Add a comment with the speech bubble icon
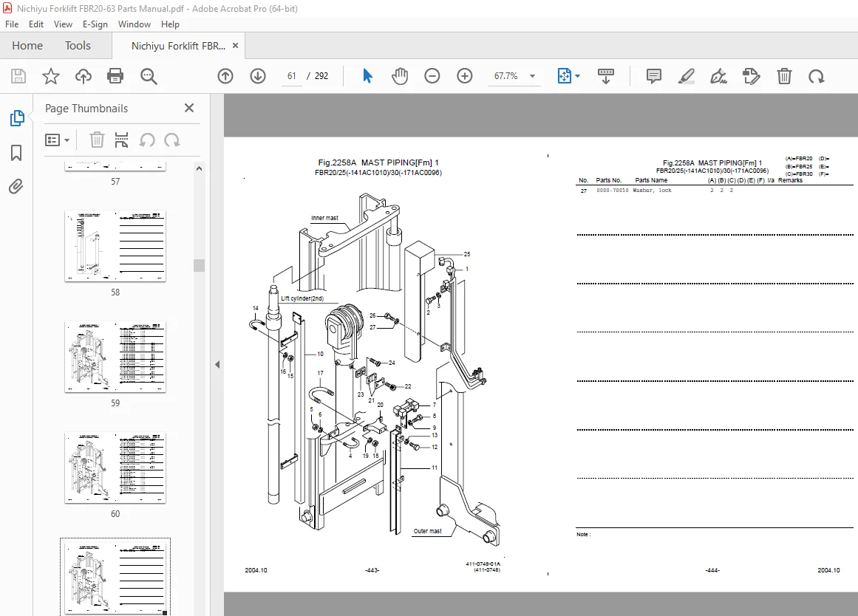This screenshot has height=616, width=858. [x=654, y=76]
